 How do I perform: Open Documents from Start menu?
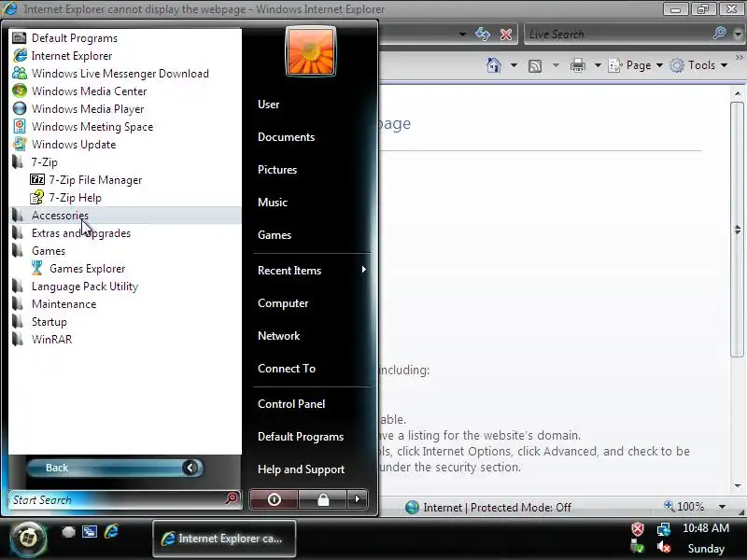[312, 137]
